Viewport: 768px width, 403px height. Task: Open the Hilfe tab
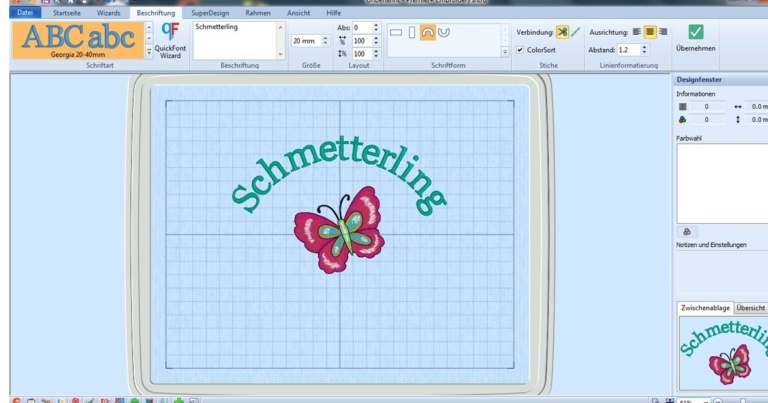334,13
